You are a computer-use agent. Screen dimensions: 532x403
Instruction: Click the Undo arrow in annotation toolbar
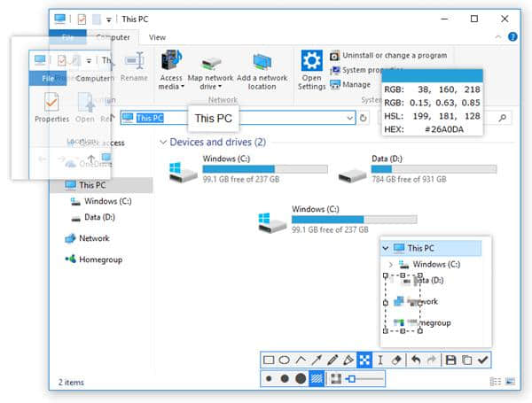click(x=416, y=360)
